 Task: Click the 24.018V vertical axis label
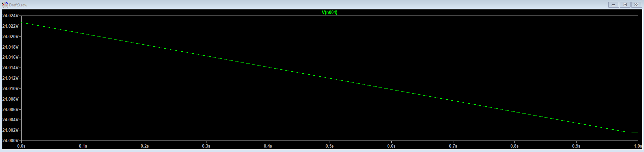10,47
